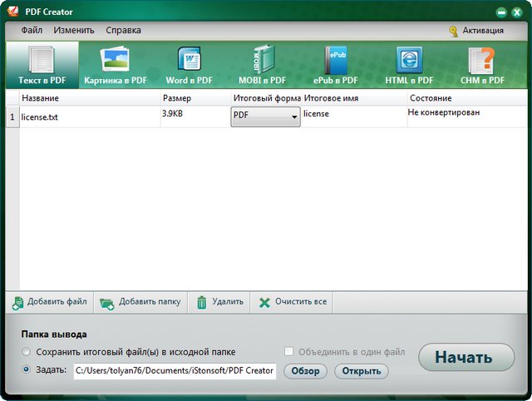Expand the PDF output format dropdown

(294, 117)
